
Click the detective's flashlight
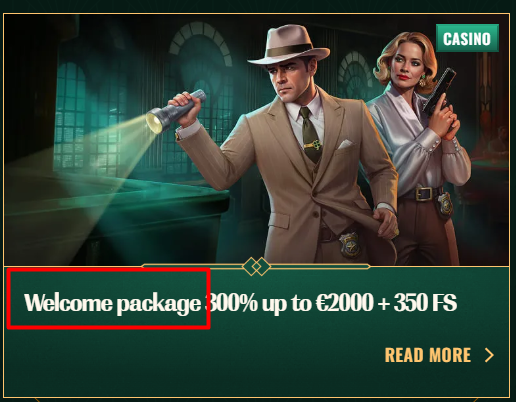coord(175,111)
